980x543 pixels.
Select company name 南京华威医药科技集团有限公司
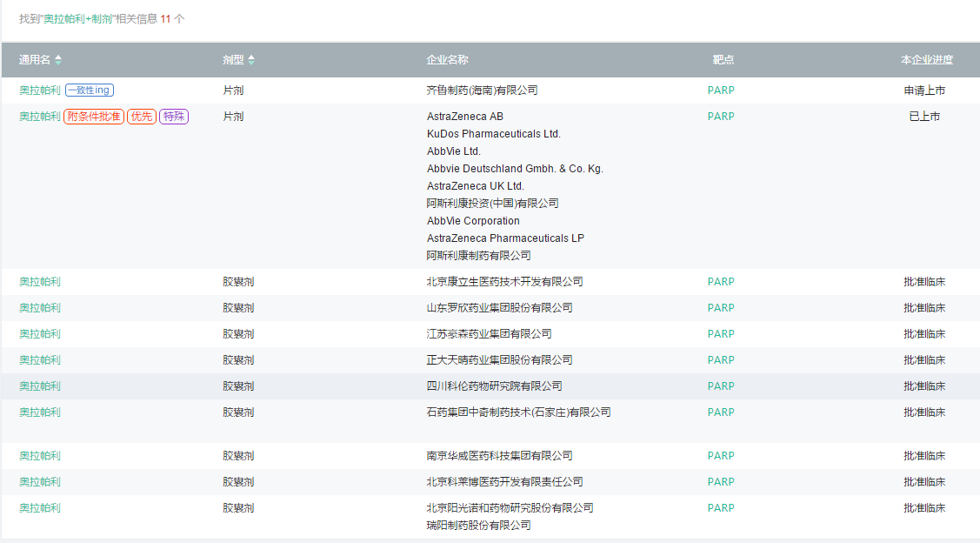coord(499,456)
